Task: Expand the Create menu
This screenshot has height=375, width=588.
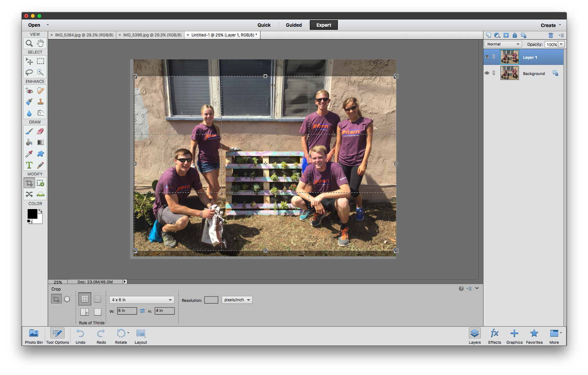Action: point(551,25)
